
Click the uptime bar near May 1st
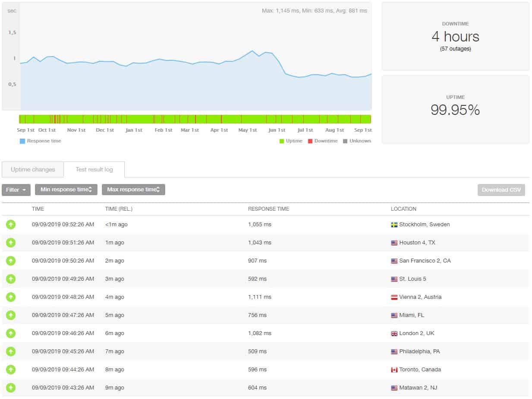click(x=248, y=119)
